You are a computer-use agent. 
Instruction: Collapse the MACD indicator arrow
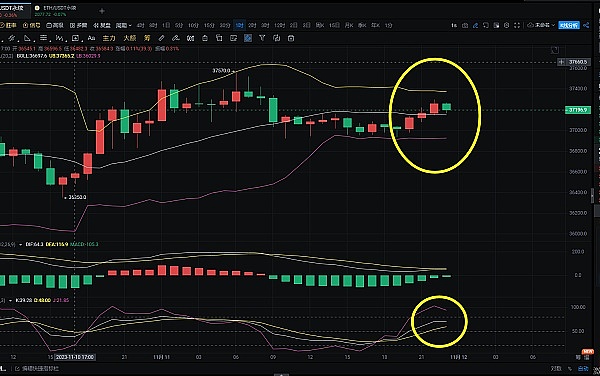[21, 244]
